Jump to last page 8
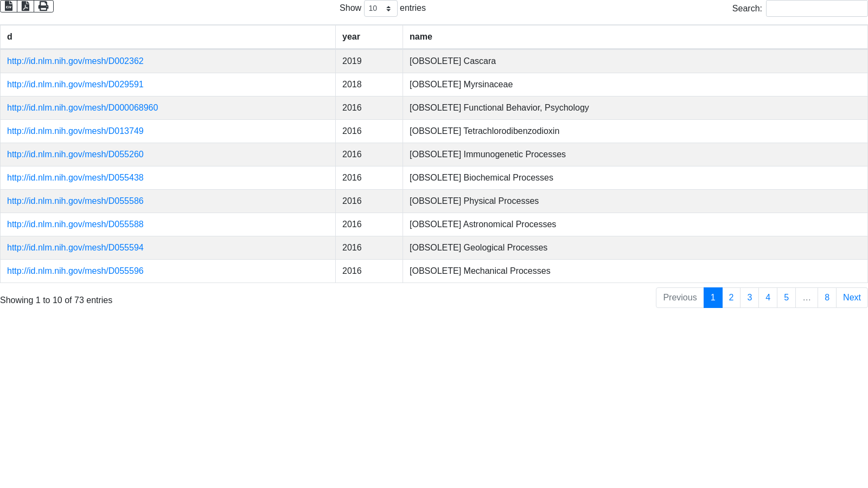The width and height of the screenshot is (868, 488). click(827, 298)
